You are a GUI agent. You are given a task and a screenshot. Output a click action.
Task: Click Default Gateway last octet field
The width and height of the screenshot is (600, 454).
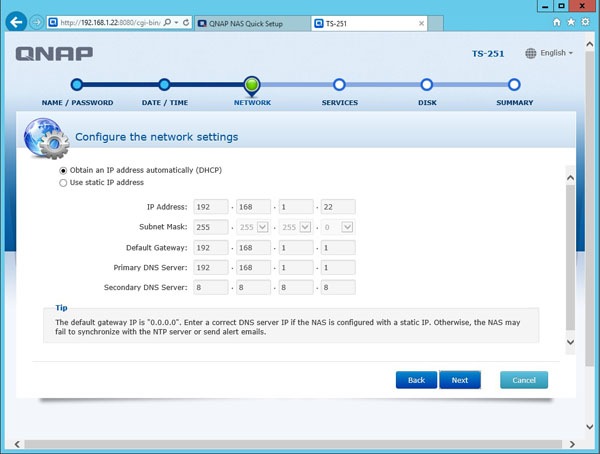(338, 248)
